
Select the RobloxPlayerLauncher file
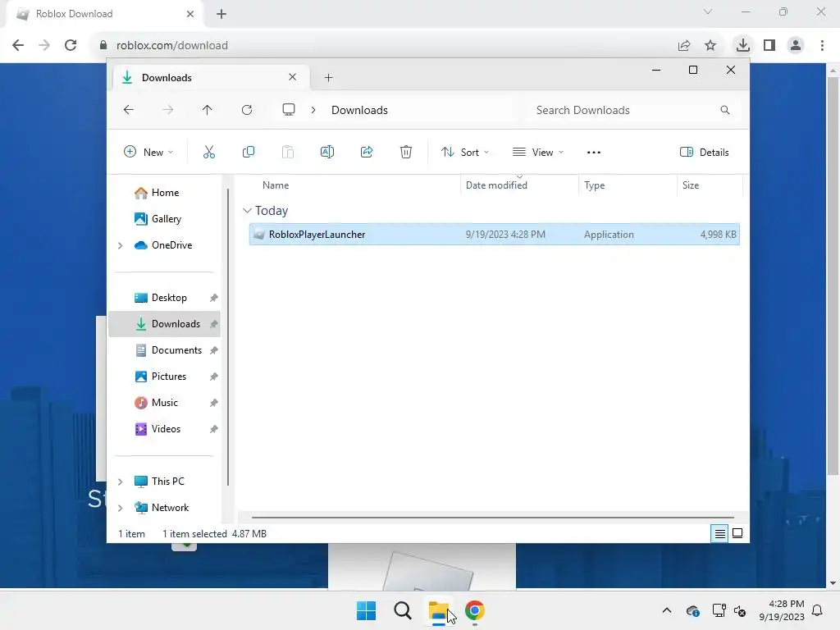pos(494,235)
